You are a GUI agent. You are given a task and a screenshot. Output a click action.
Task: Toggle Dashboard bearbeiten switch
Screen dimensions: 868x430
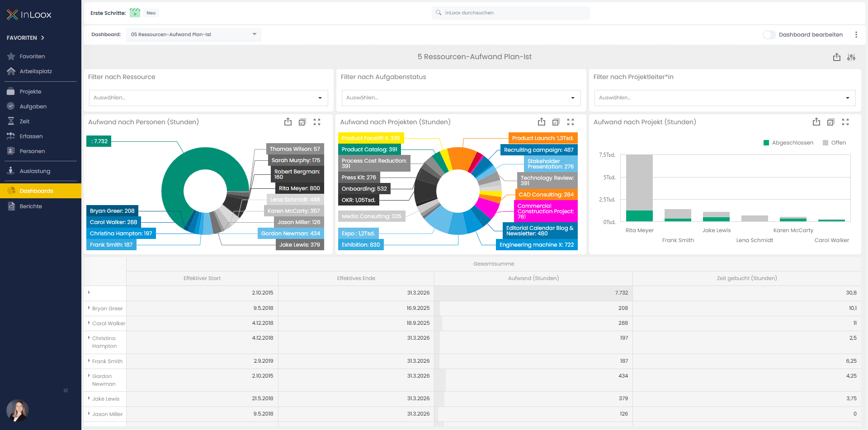(x=769, y=35)
